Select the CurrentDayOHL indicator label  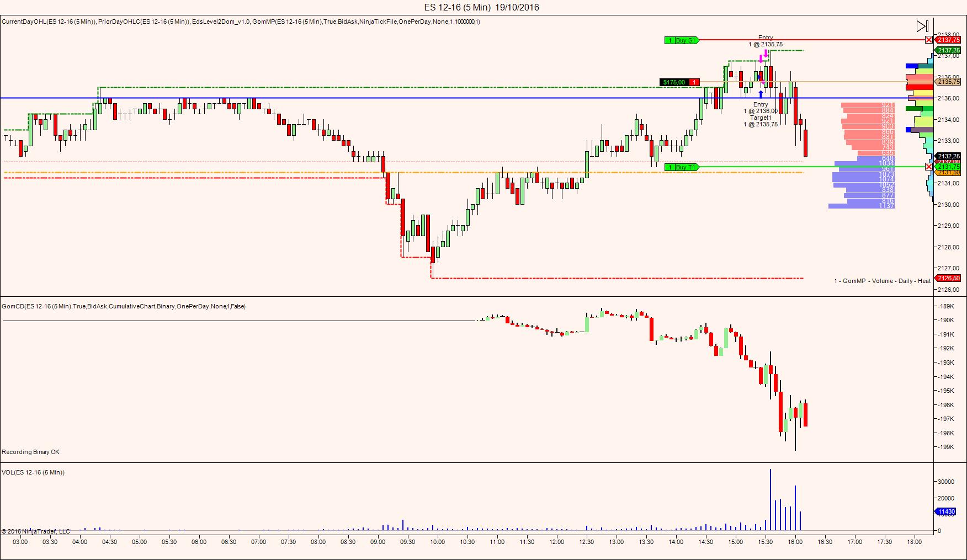coord(49,22)
